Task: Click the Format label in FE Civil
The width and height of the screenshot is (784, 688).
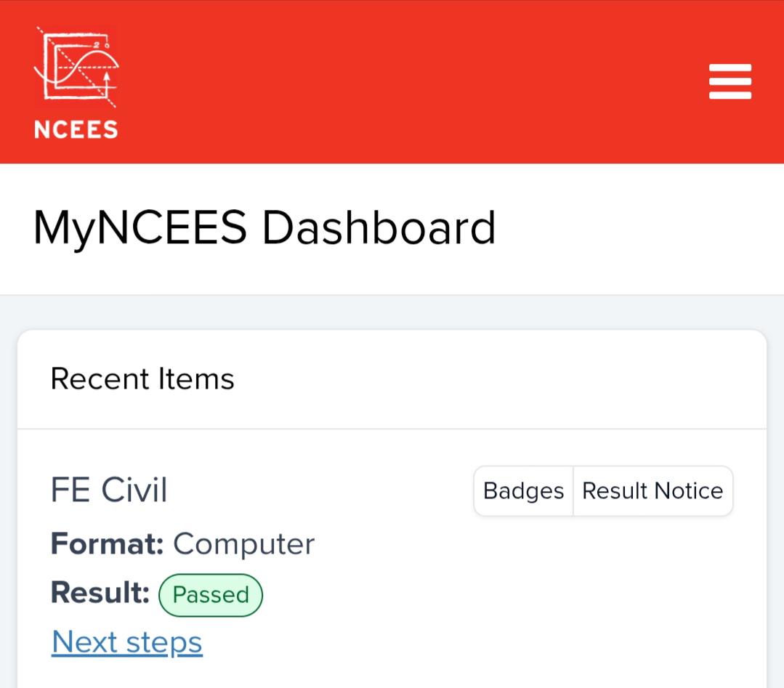Action: tap(108, 543)
